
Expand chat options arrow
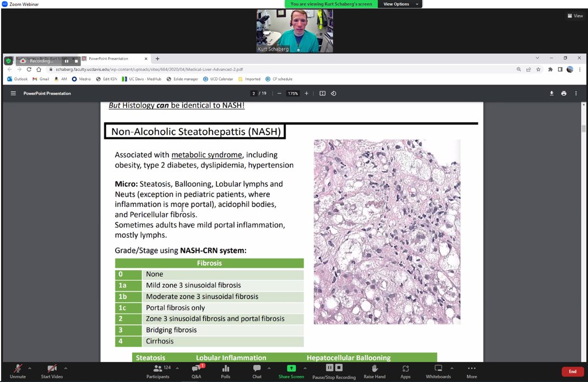(x=269, y=368)
